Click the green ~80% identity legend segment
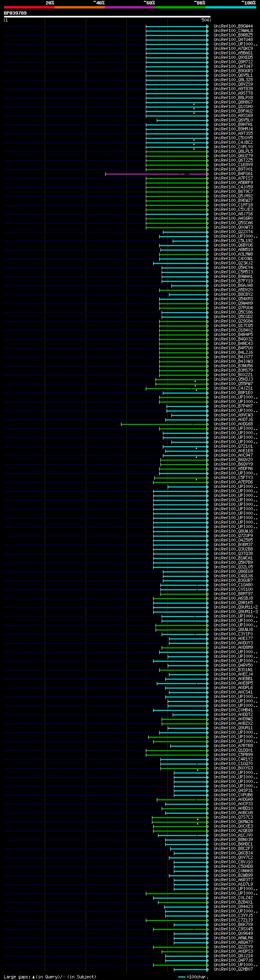Screen dimensions: 260x980 pos(180,7)
